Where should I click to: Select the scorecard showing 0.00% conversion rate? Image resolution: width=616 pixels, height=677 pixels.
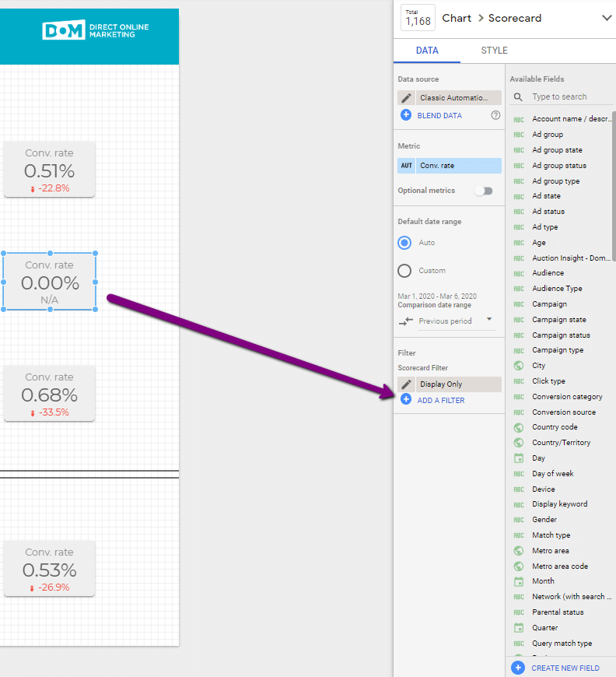tap(49, 282)
